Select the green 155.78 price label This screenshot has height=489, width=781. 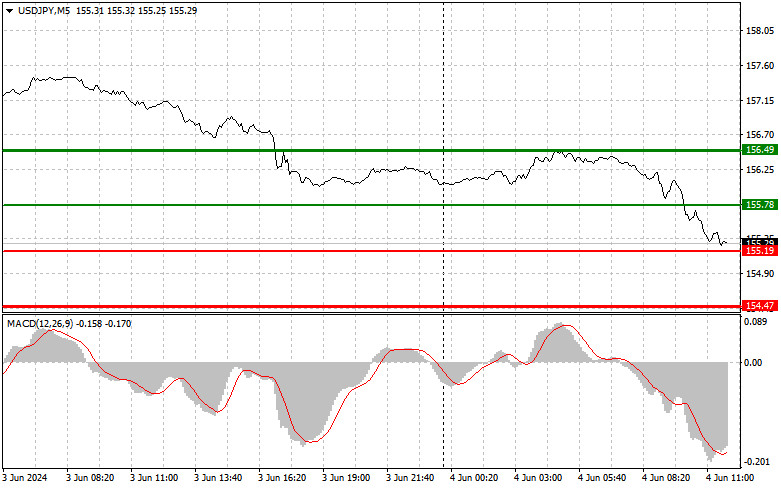pos(760,205)
